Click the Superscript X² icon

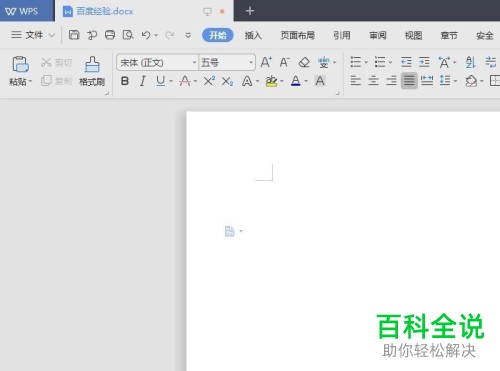point(209,81)
